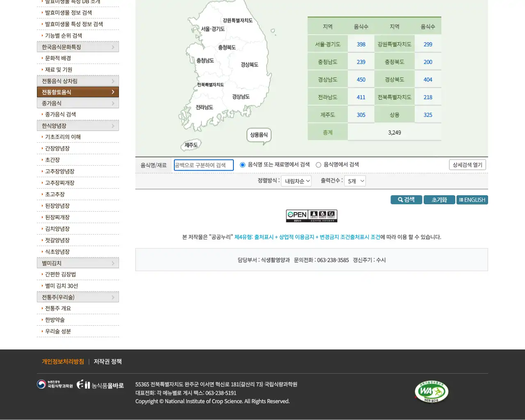The height and width of the screenshot is (420, 525).
Task: Open the 개인정보처리방침 privacy policy link
Action: pos(63,361)
